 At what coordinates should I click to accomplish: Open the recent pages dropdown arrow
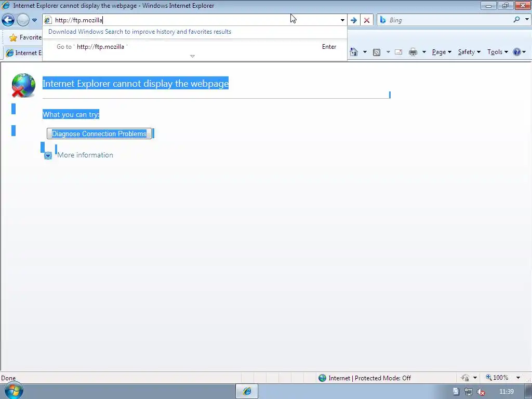(35, 20)
